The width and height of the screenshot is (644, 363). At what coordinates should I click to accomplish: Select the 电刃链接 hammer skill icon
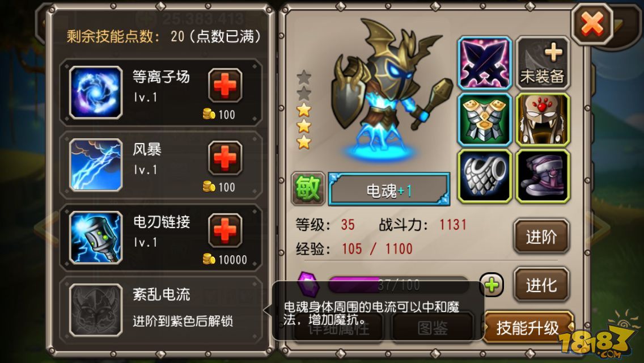pos(96,238)
